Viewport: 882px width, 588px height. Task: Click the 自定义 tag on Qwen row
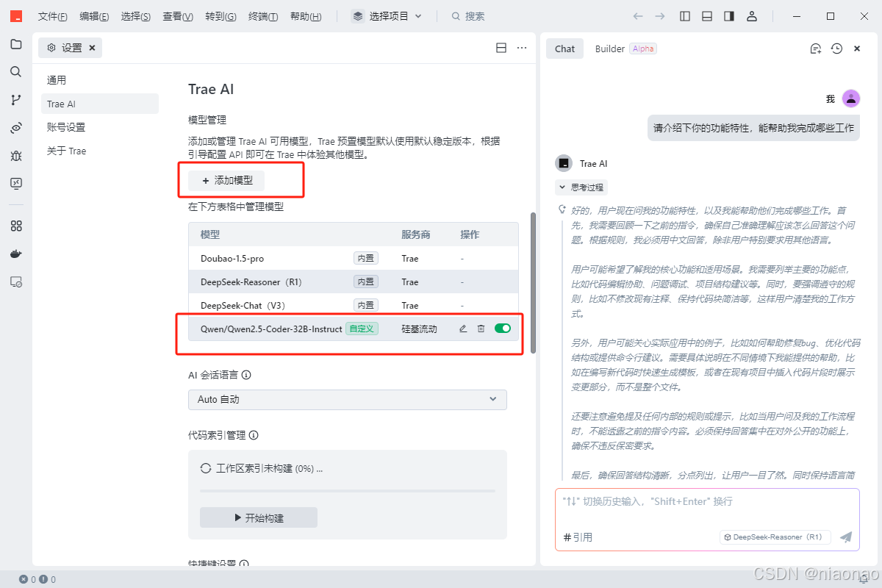click(362, 329)
